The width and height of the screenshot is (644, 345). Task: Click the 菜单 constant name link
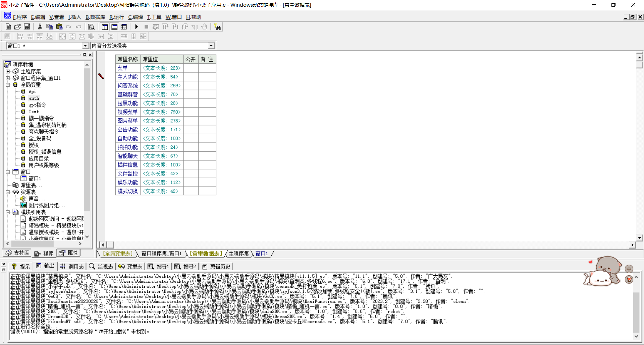tap(122, 68)
